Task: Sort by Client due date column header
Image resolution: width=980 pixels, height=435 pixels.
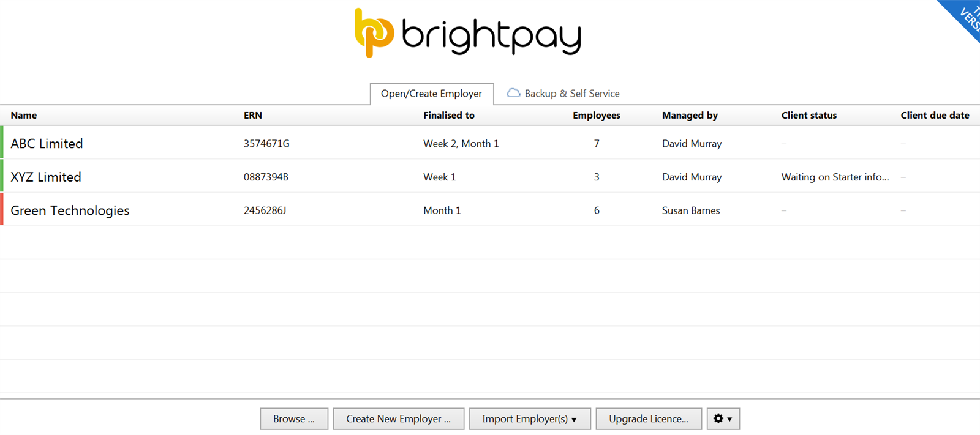Action: pos(935,115)
